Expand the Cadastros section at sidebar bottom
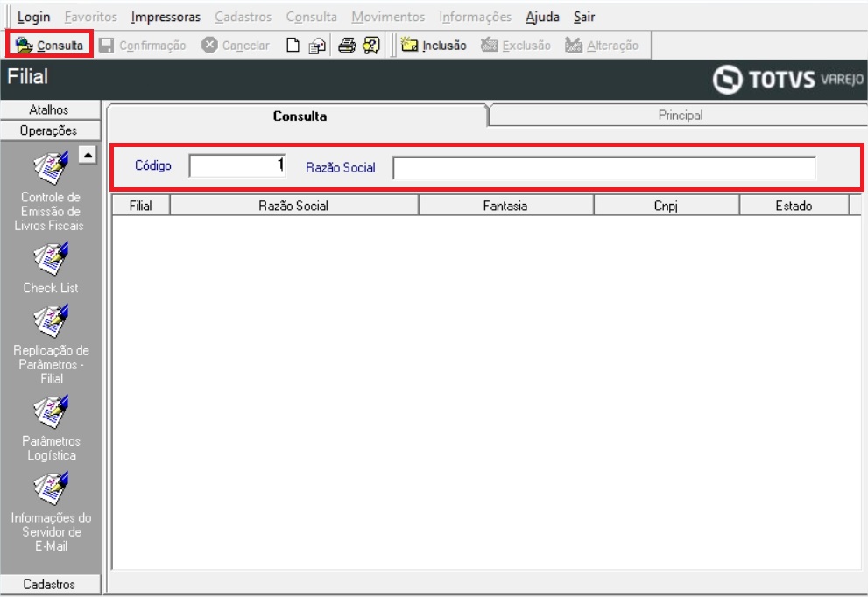The height and width of the screenshot is (597, 868). (50, 584)
